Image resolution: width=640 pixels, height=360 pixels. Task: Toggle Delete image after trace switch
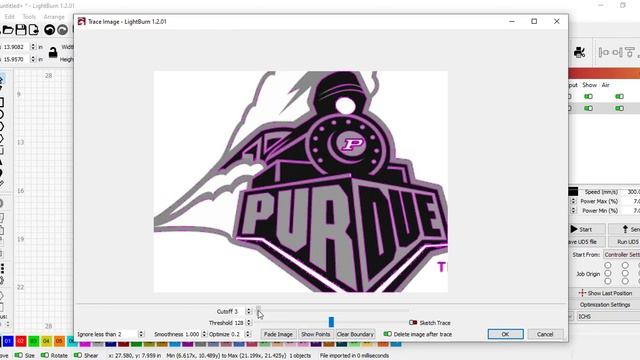[388, 334]
